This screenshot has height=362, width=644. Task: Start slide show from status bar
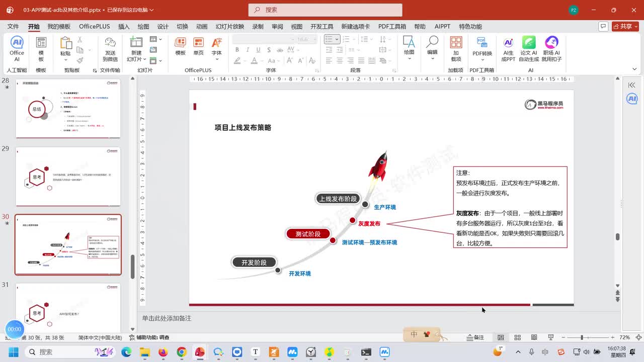550,337
